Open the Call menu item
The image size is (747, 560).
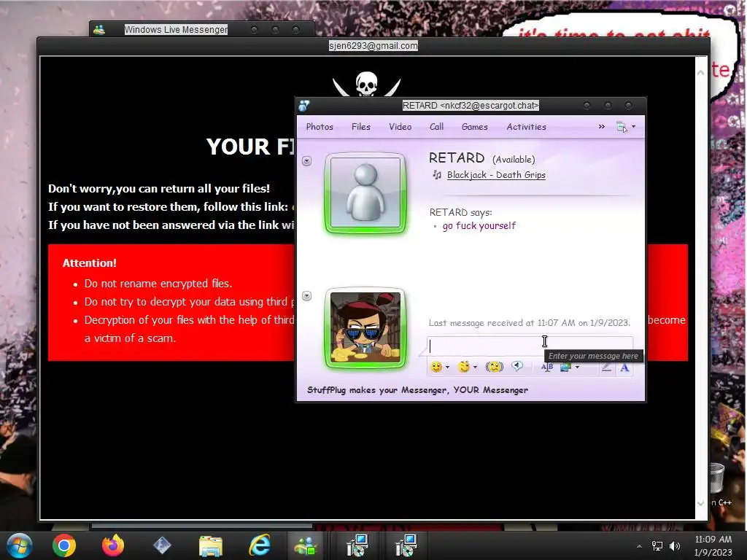pyautogui.click(x=436, y=127)
